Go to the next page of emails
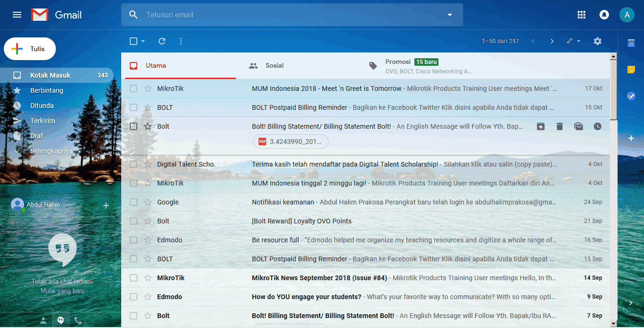Screen dimensions: 644x328 (552, 41)
